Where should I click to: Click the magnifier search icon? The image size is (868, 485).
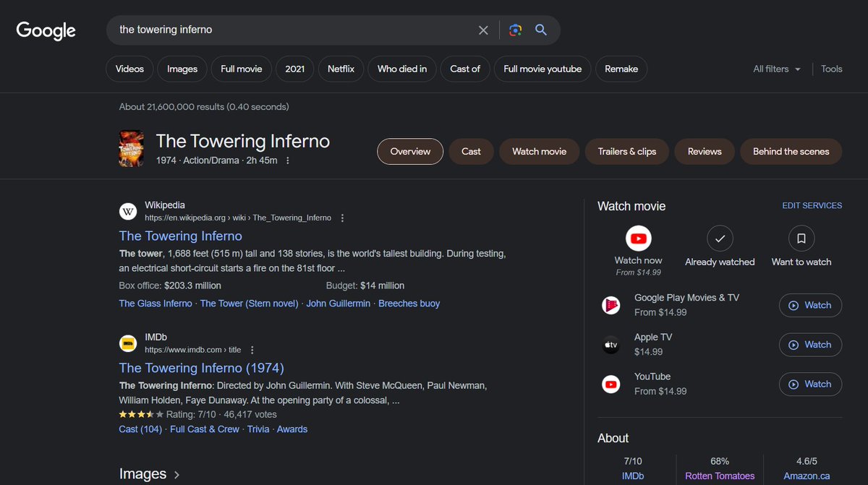tap(541, 30)
